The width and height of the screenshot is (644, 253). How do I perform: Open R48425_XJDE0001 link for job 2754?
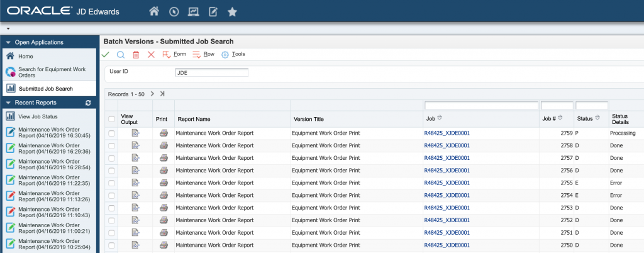click(447, 196)
